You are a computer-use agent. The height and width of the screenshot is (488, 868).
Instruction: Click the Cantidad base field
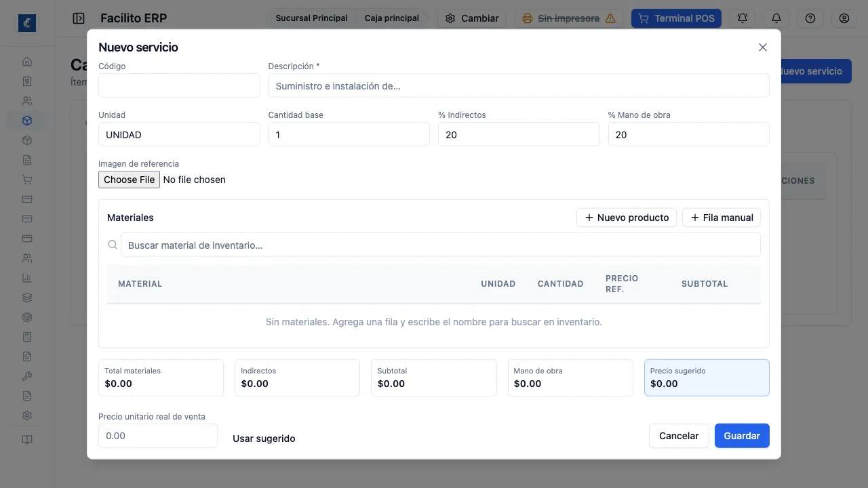pos(349,134)
